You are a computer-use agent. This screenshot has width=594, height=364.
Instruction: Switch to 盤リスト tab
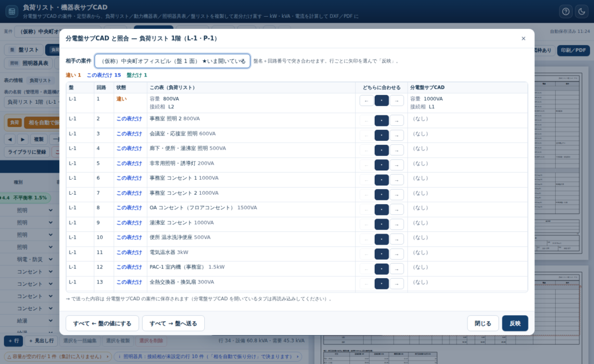[24, 50]
